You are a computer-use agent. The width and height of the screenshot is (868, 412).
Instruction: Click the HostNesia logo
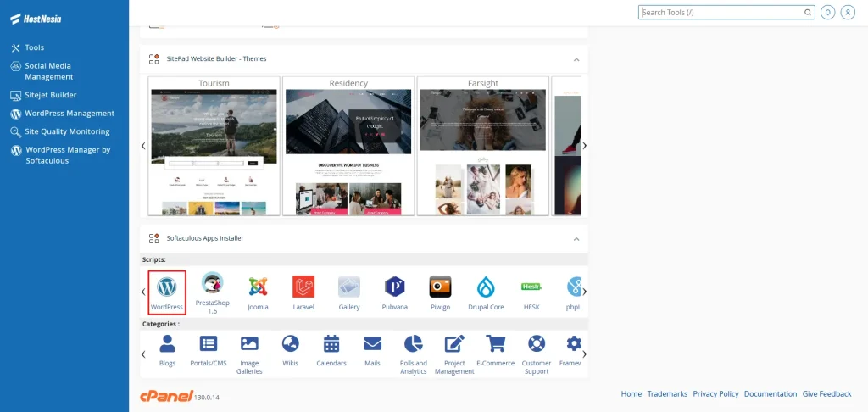36,19
